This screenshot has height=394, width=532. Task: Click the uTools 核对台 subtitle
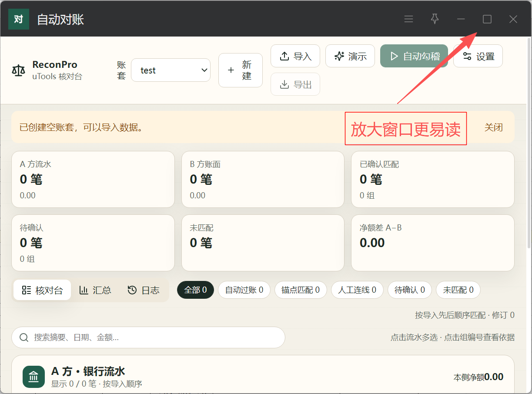coord(57,77)
